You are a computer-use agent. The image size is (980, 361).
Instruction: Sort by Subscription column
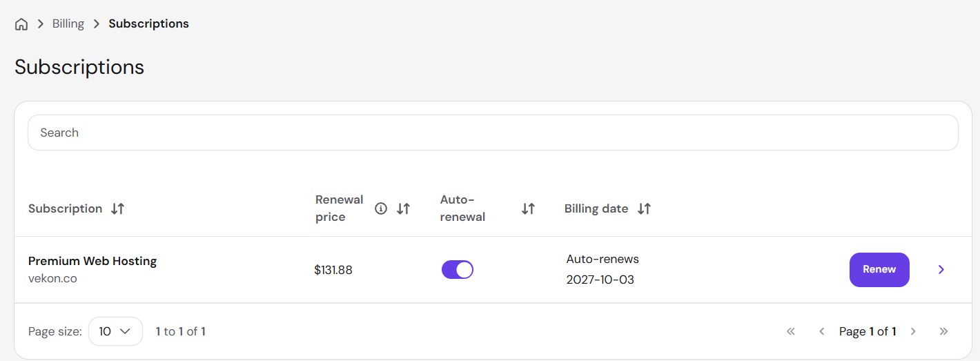click(118, 208)
